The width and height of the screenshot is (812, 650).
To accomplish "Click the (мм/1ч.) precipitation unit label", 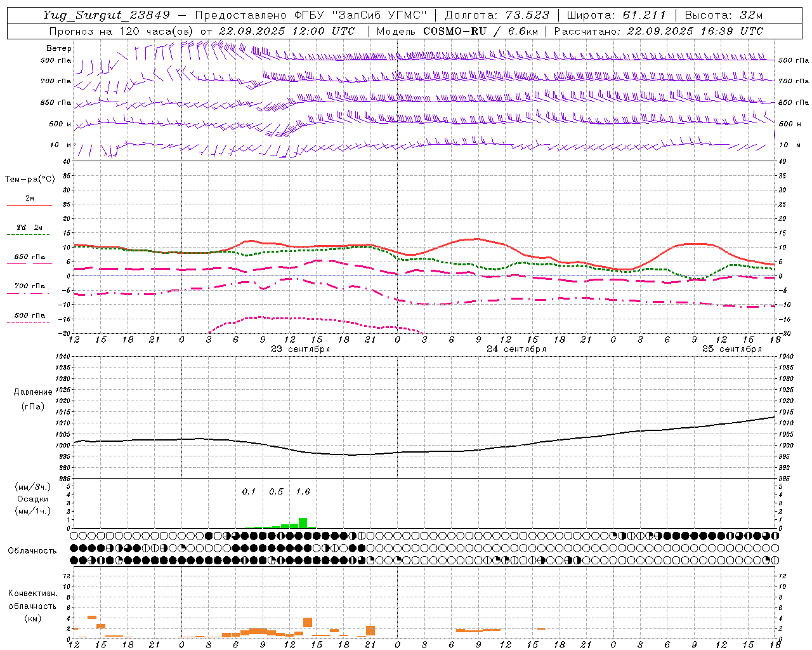I will pyautogui.click(x=33, y=511).
